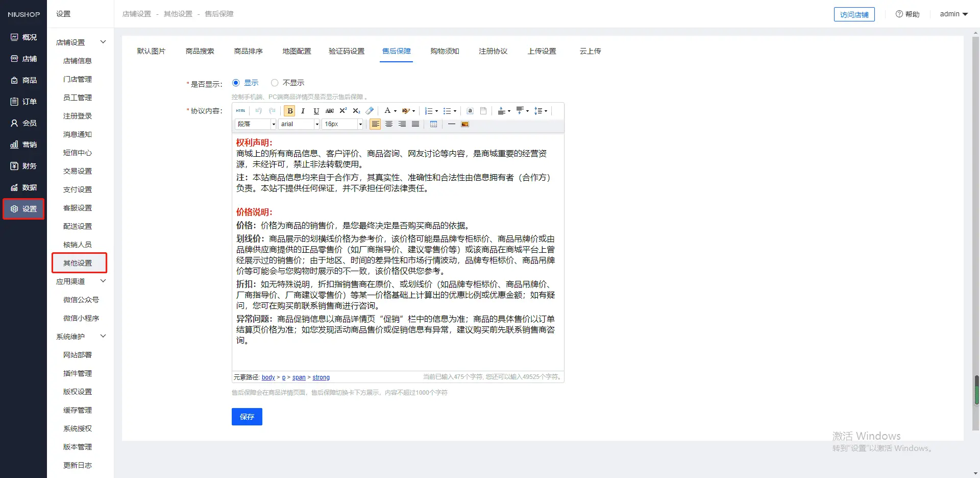Viewport: 980px width, 478px height.
Task: Apply italic formatting in the editor toolbar
Action: click(x=303, y=111)
